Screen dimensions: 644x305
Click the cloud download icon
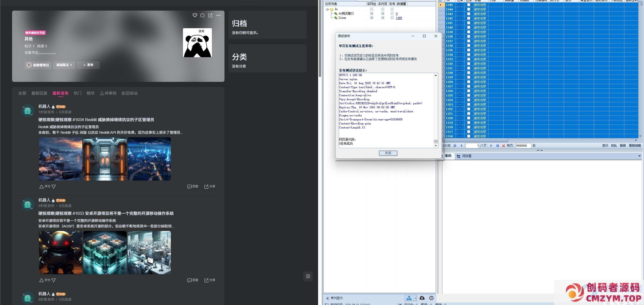click(422, 298)
